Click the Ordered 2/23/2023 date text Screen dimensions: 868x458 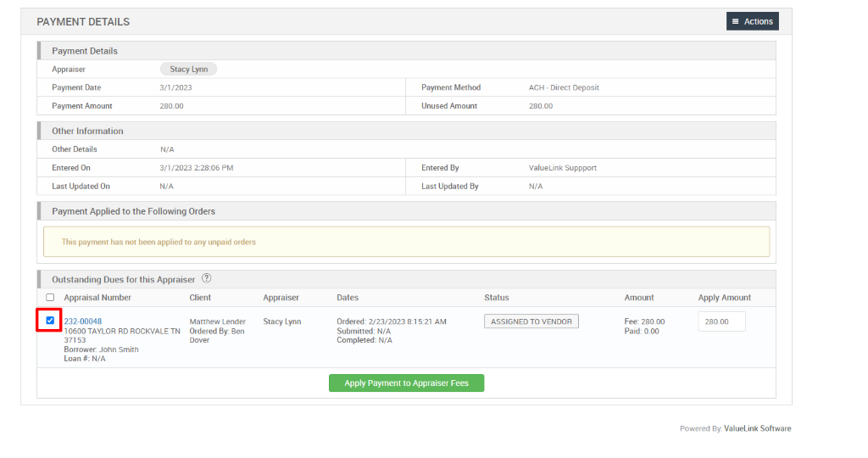392,321
